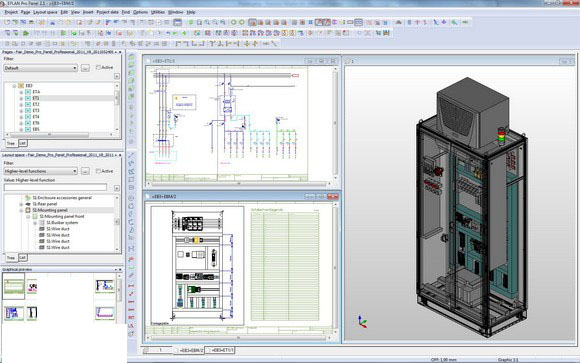Open the Project menu
Viewport: 580px width, 363px height.
coord(11,12)
